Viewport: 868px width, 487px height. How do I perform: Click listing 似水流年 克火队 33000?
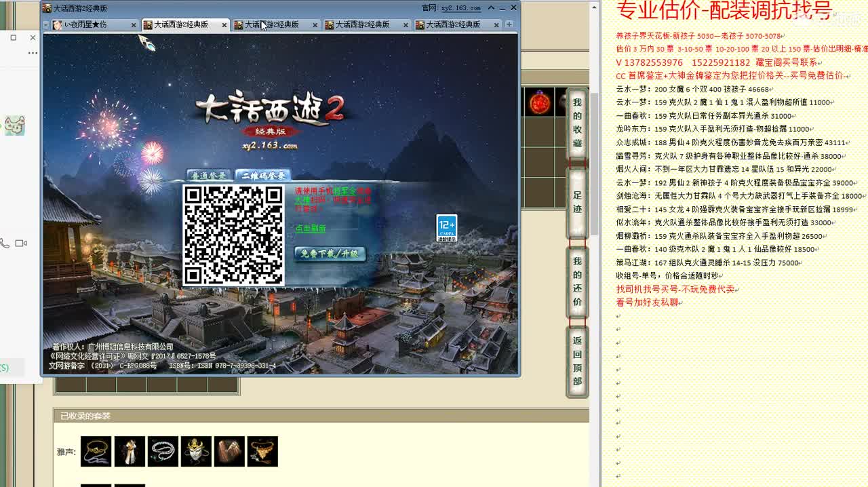pos(724,222)
